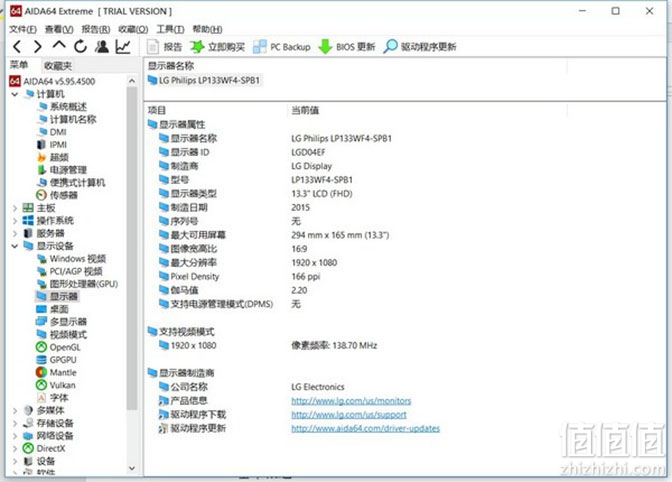
Task: Go forward with the right arrow icon
Action: (38, 46)
